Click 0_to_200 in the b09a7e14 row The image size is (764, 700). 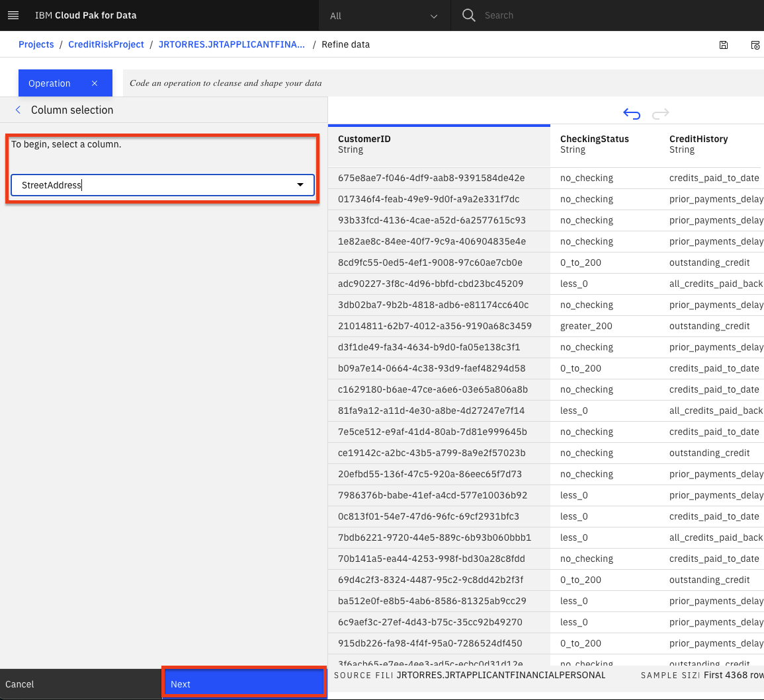[580, 368]
